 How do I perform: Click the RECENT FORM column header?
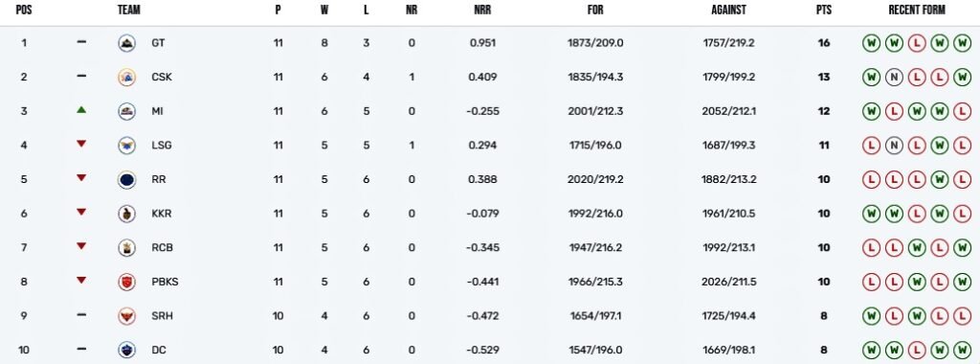pyautogui.click(x=917, y=11)
